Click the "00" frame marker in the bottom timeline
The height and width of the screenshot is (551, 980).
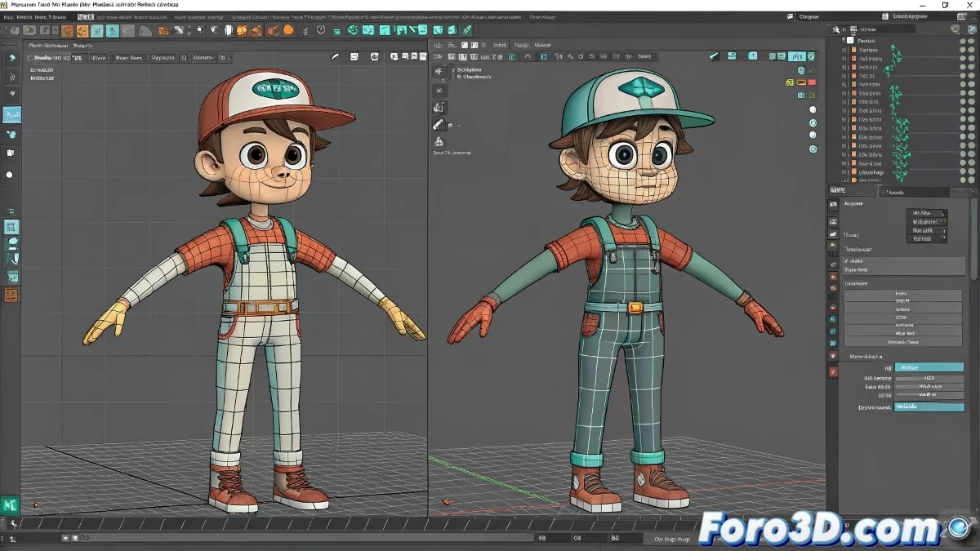tap(541, 539)
